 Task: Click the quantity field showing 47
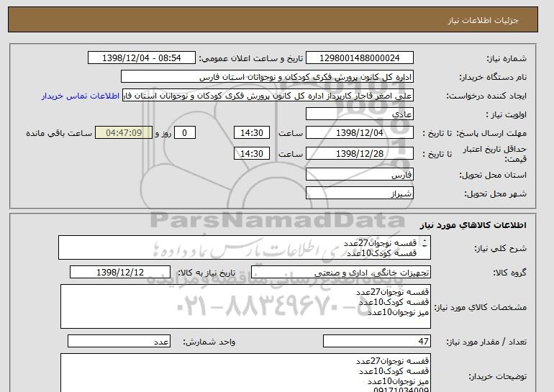click(x=376, y=342)
